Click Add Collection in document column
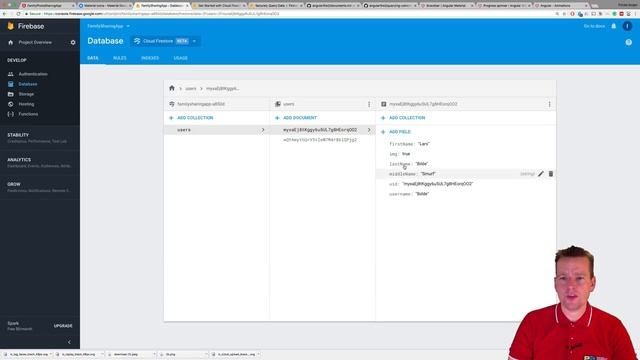 tap(403, 118)
